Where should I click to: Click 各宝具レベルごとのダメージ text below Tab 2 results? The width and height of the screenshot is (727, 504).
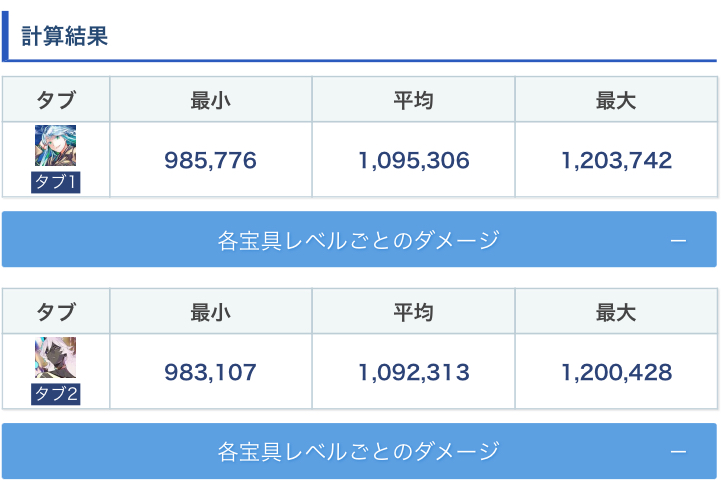point(358,452)
